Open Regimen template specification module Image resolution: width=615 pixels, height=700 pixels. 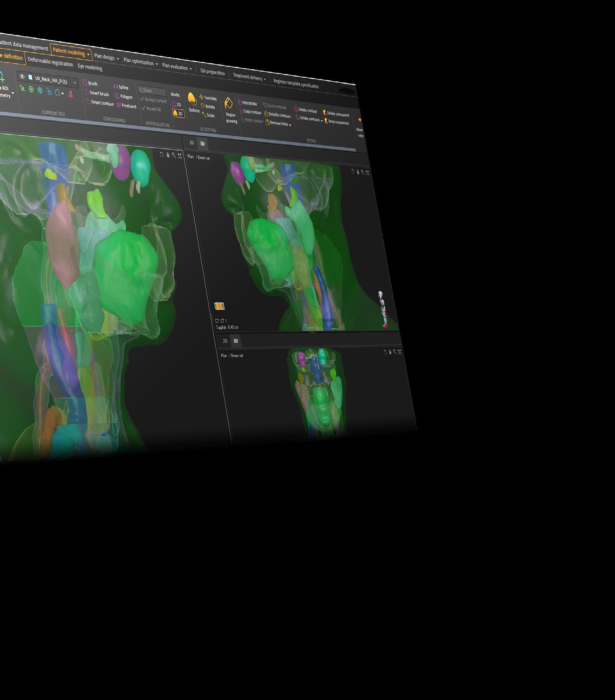pyautogui.click(x=296, y=83)
